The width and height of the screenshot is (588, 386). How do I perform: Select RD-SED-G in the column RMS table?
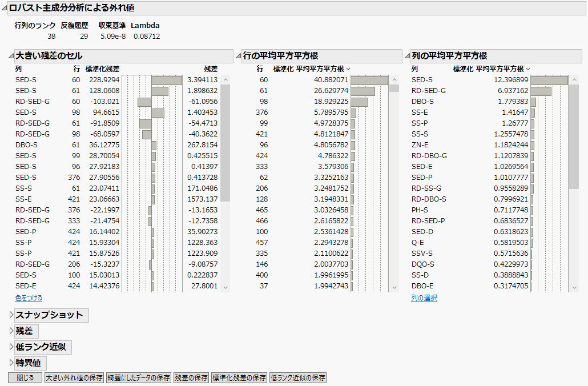(x=429, y=91)
